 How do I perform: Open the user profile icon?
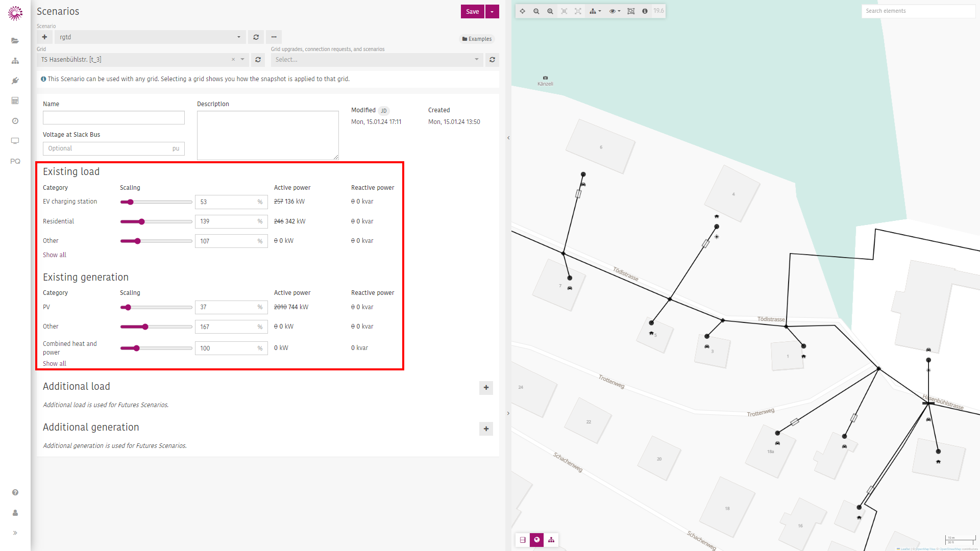click(15, 513)
